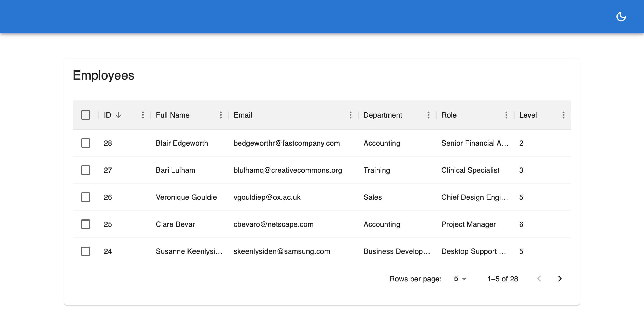Click ID cell 28
The height and width of the screenshot is (323, 644).
point(108,143)
